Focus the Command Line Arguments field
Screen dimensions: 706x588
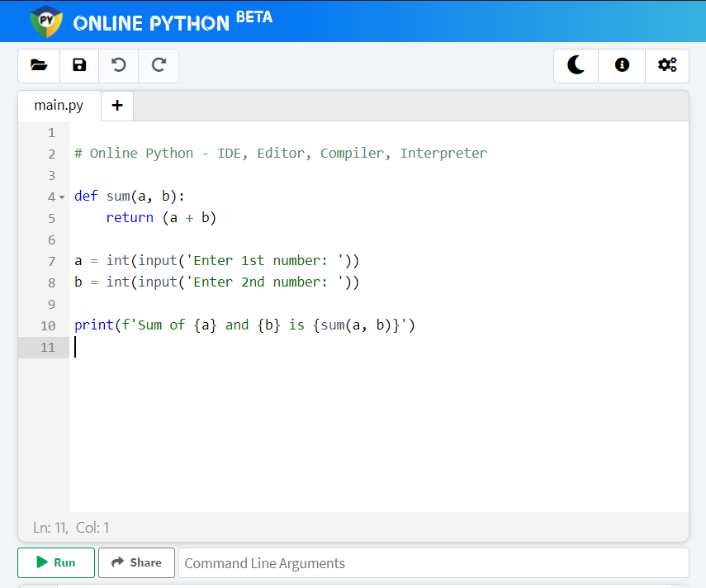tap(434, 562)
